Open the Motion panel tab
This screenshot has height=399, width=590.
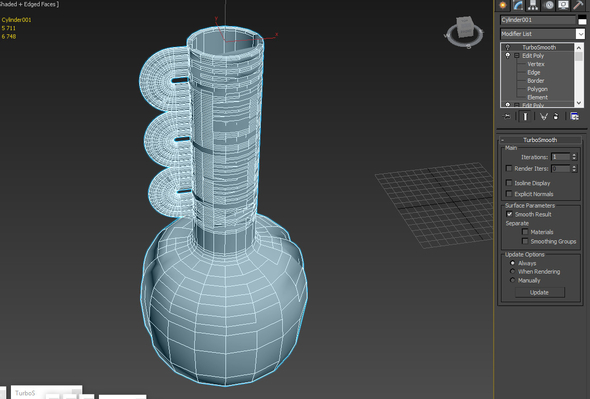(x=549, y=5)
